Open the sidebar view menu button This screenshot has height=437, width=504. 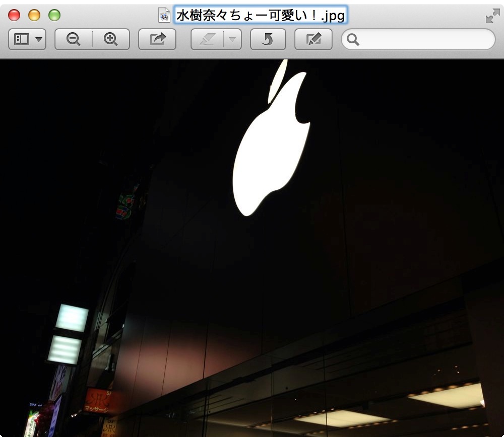pos(27,39)
